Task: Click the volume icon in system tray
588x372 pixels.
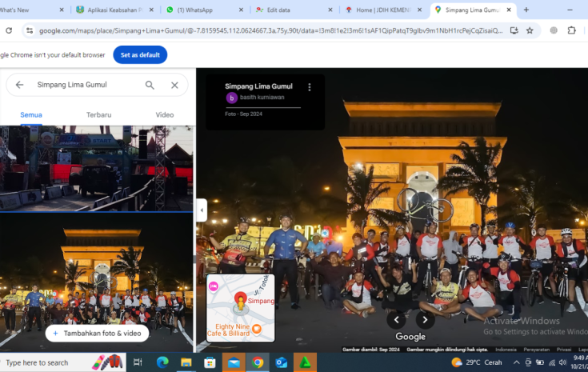Action: point(562,362)
